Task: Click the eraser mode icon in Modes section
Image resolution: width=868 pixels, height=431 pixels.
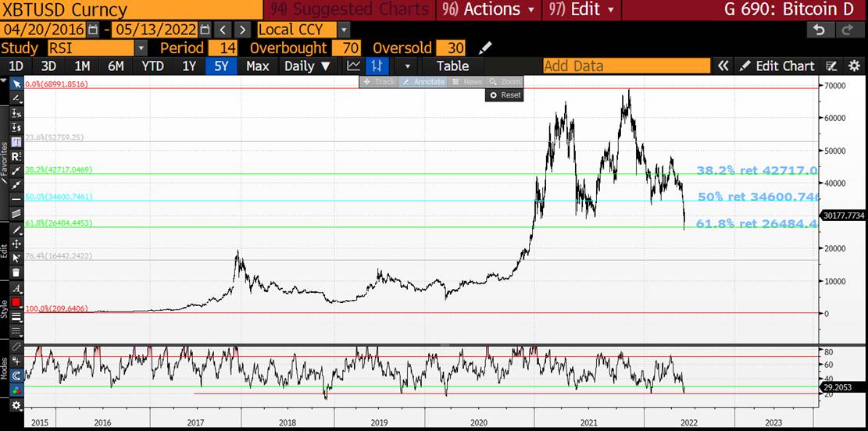Action: click(16, 347)
